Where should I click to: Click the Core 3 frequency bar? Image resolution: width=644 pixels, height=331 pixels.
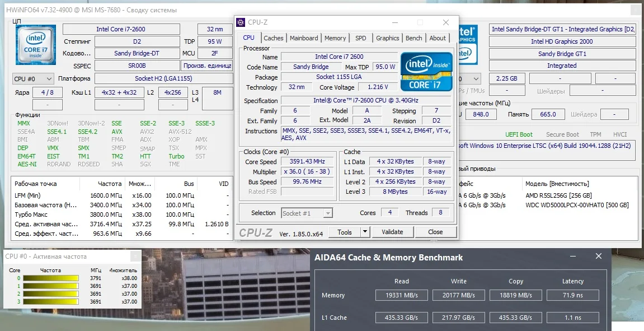point(50,301)
